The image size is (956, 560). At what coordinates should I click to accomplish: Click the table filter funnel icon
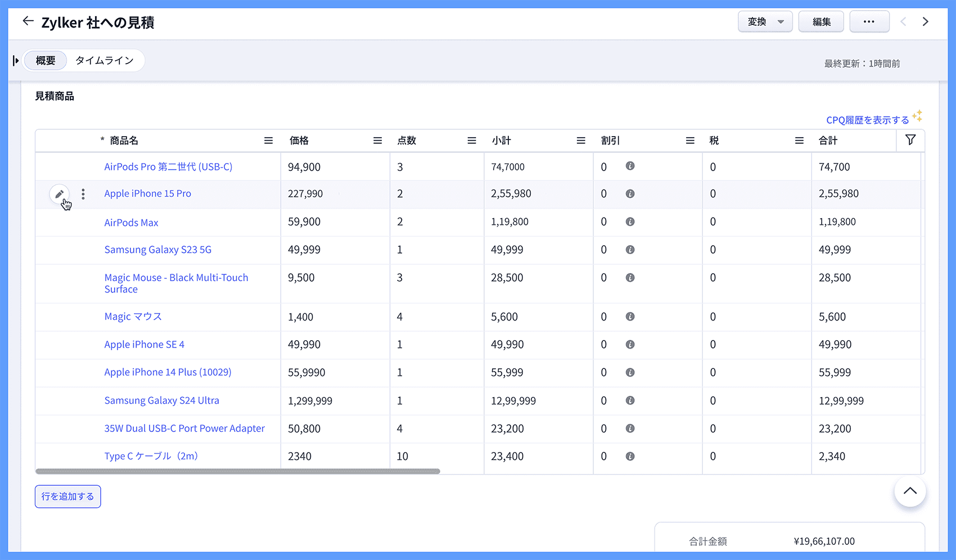tap(910, 140)
